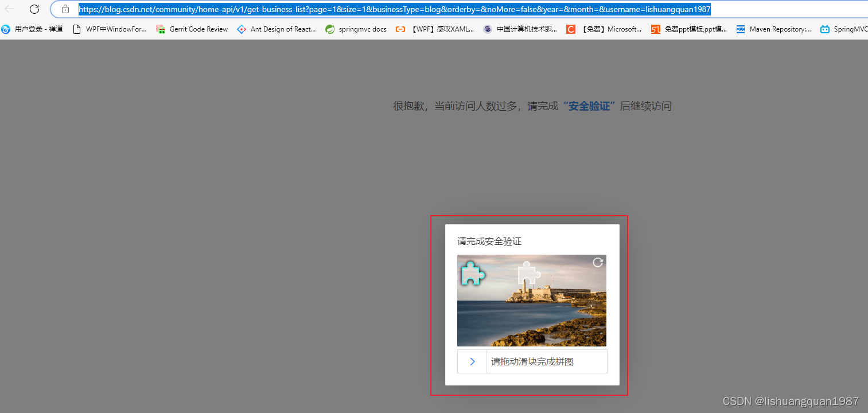Click the white puzzle-shaped gap in the image
This screenshot has height=413, width=868.
[x=528, y=274]
